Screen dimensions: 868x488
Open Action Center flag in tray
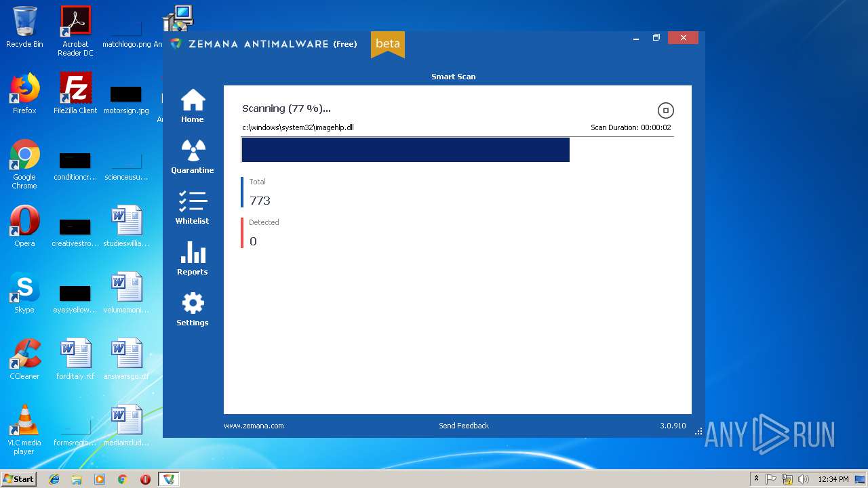[771, 479]
